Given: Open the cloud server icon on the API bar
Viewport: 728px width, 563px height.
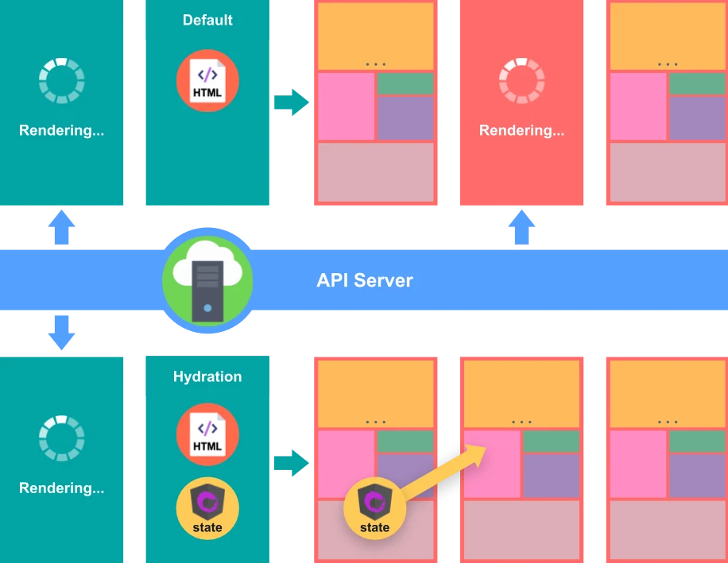Looking at the screenshot, I should tap(207, 280).
